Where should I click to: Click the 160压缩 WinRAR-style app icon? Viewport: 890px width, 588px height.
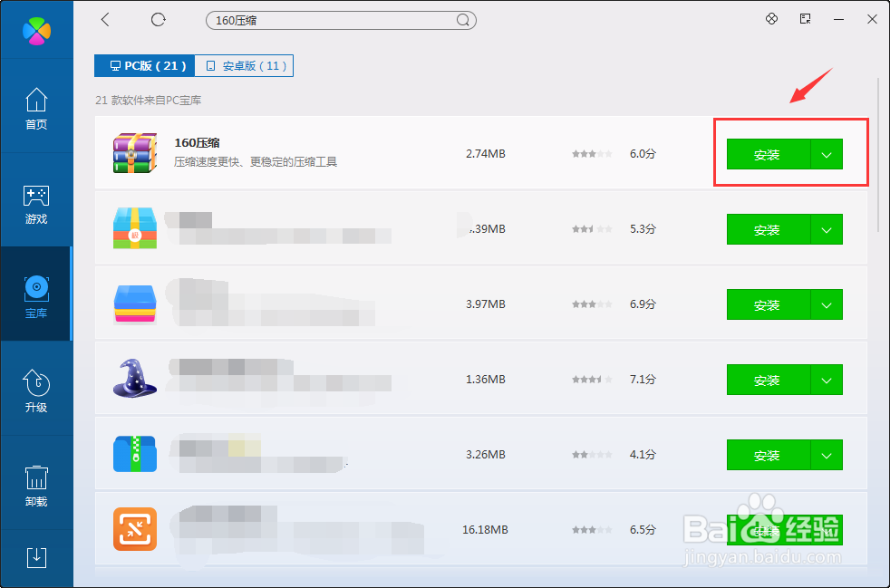134,153
